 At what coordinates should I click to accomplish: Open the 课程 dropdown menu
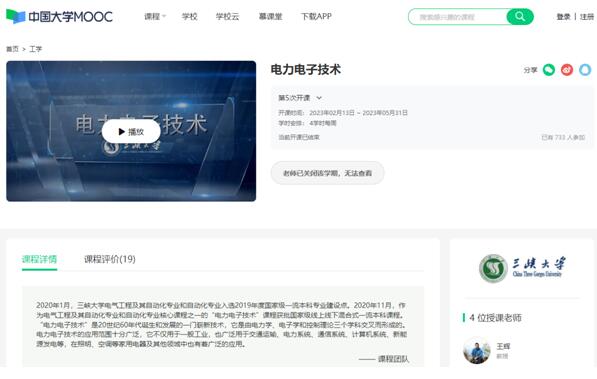point(155,16)
